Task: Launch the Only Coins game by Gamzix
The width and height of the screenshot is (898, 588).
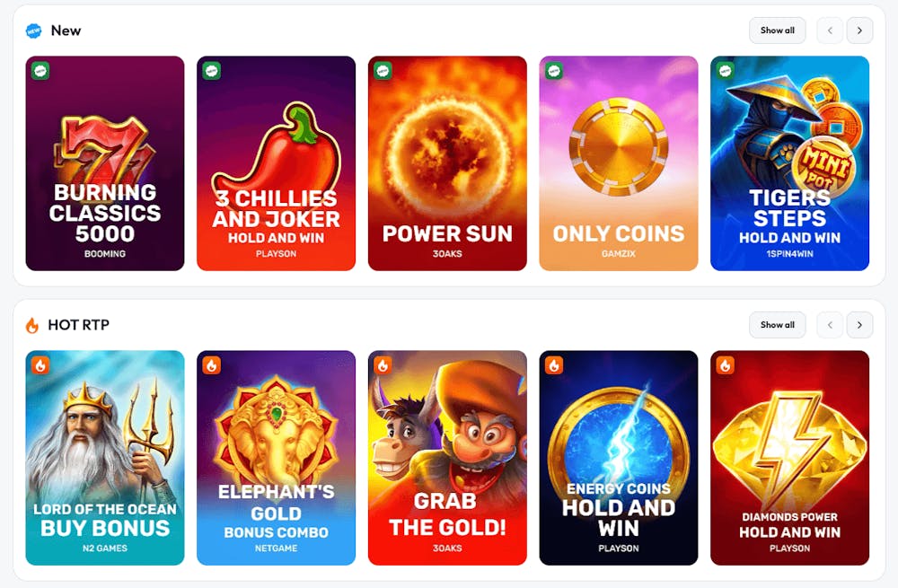Action: point(619,163)
